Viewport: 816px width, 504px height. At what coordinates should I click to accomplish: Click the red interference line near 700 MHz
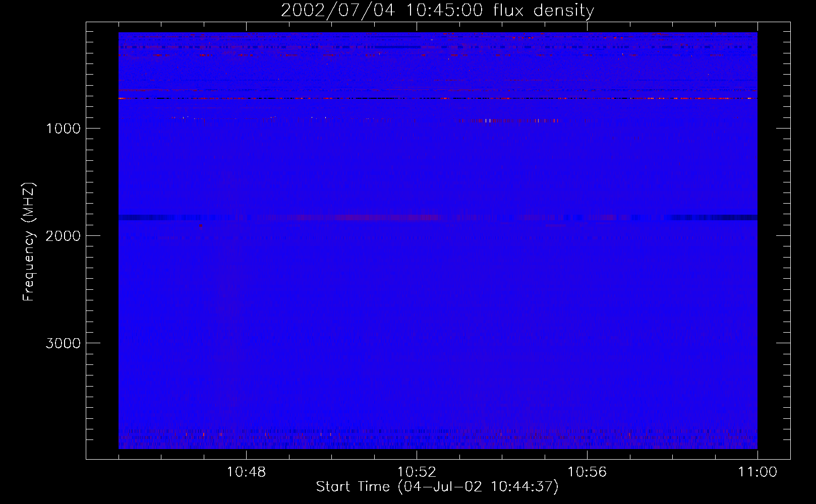(x=438, y=98)
